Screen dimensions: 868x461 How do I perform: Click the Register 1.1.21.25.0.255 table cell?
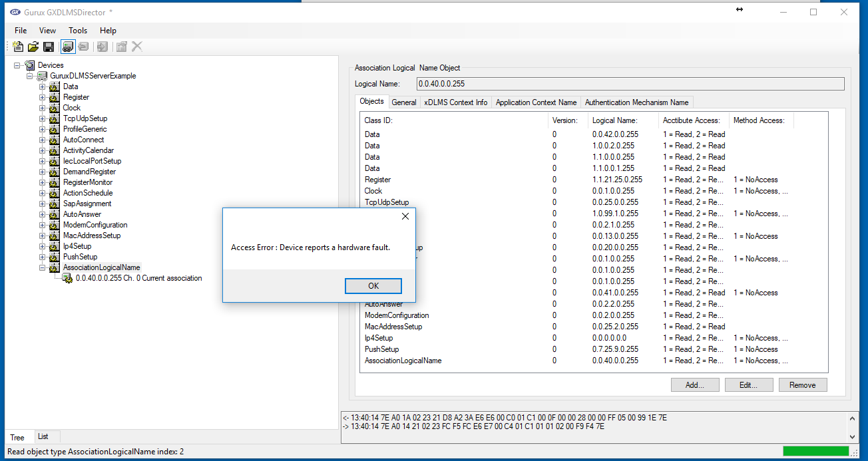617,180
